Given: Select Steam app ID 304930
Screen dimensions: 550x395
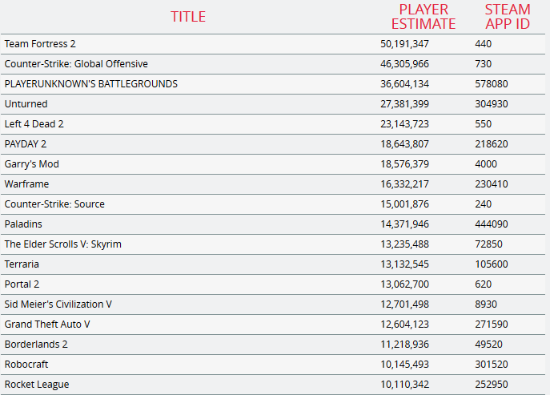Looking at the screenshot, I should click(x=491, y=104).
